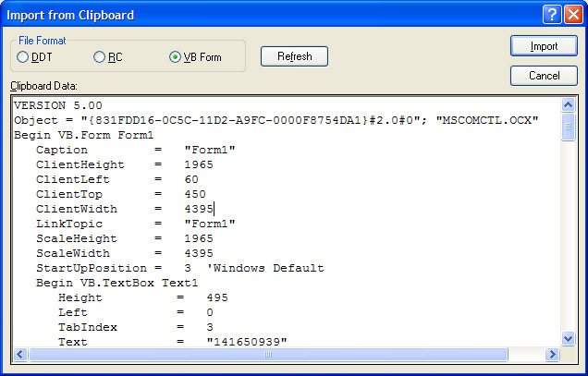Click the horizontal scrollbar left arrow
The width and height of the screenshot is (588, 376).
(20, 354)
